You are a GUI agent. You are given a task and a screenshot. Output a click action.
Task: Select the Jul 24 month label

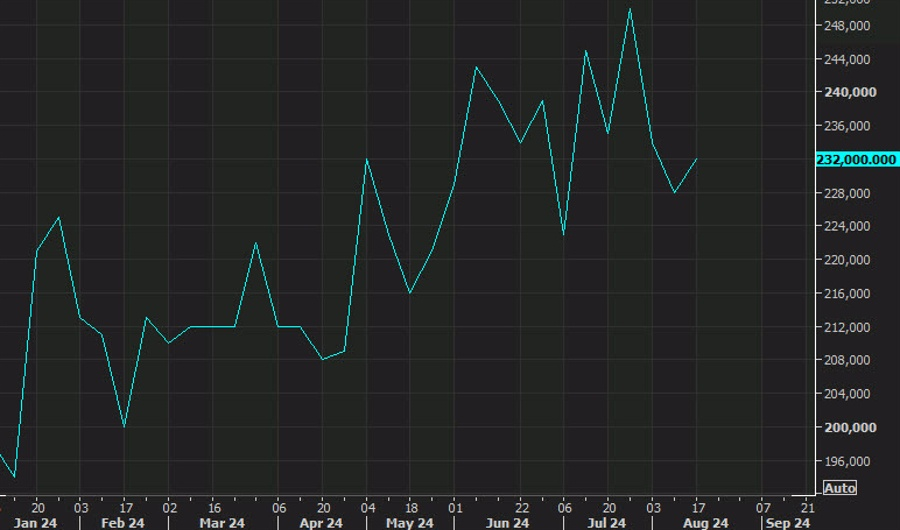pyautogui.click(x=607, y=523)
